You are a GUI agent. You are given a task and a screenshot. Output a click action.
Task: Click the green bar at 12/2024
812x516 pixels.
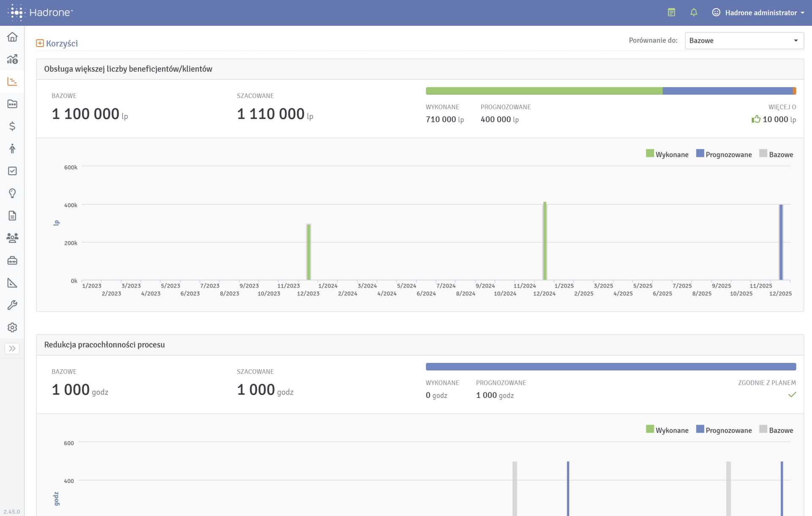click(545, 241)
